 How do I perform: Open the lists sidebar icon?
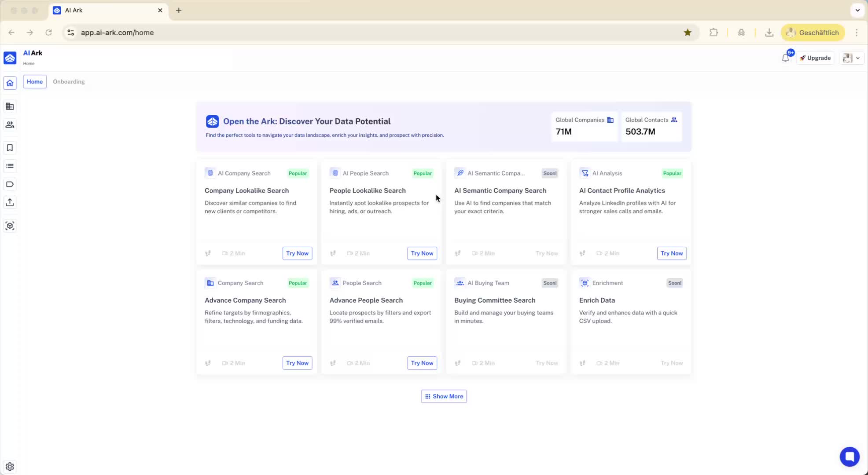10,166
